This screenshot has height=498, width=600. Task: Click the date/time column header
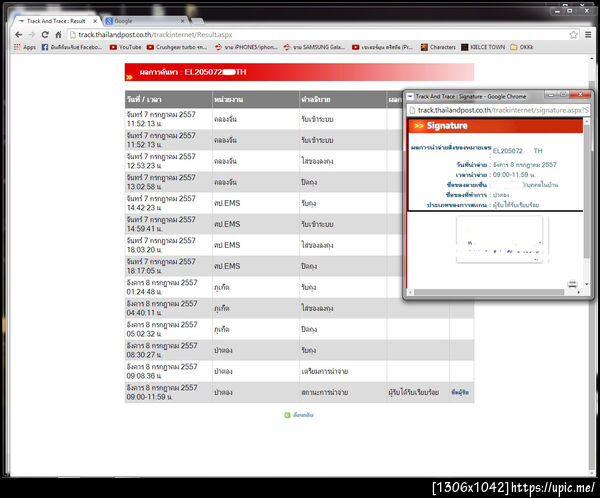click(168, 100)
